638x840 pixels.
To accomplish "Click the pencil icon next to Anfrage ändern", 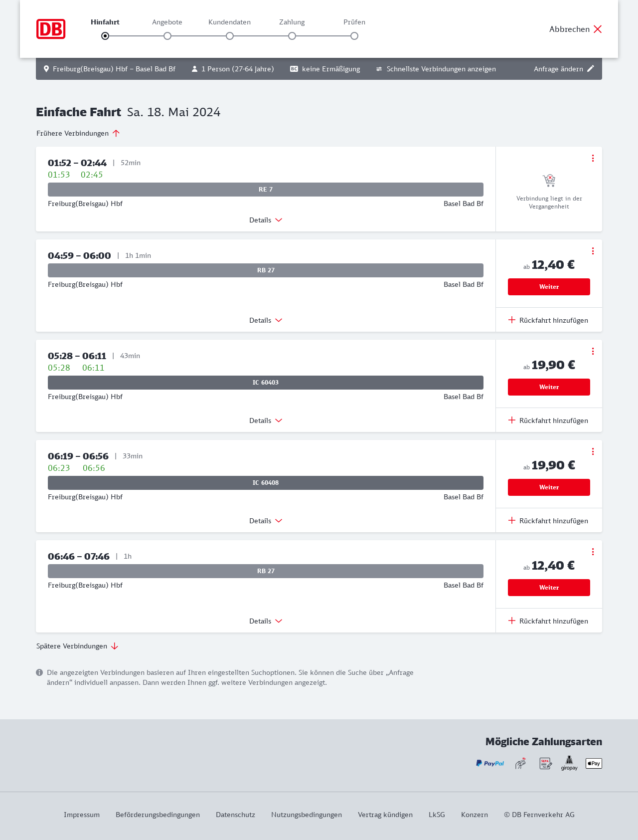I will click(591, 69).
